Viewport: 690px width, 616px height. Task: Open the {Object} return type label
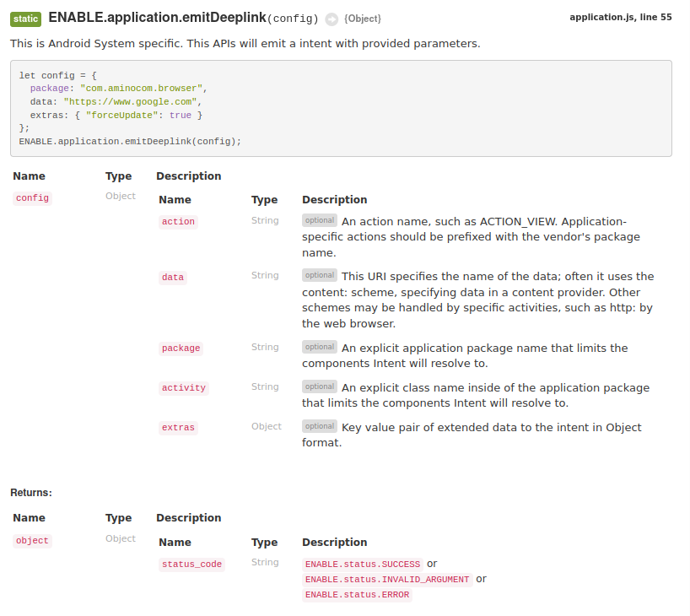tap(363, 19)
